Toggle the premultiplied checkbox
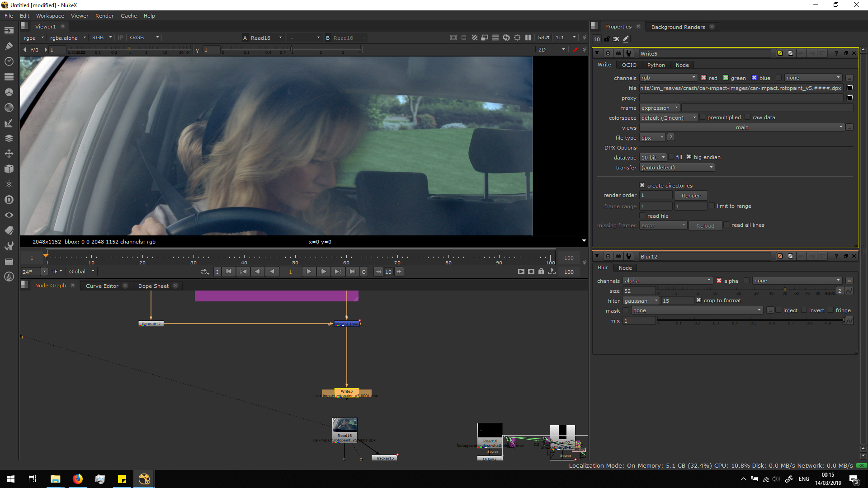Screen dimensions: 868x488 (703, 117)
